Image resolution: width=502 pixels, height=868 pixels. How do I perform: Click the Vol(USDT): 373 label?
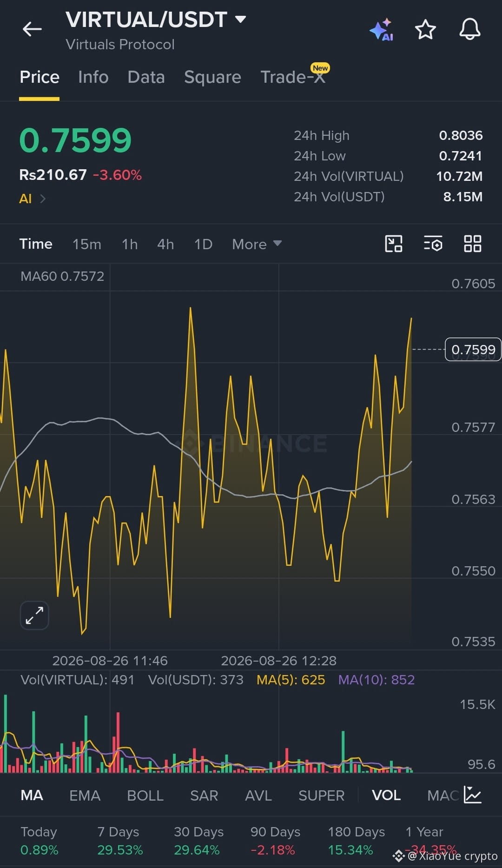196,680
